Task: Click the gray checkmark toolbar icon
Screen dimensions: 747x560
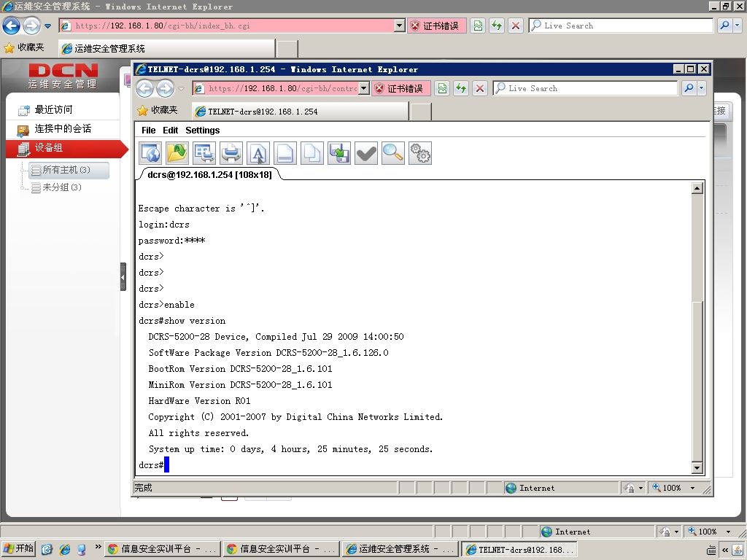Action: (366, 153)
